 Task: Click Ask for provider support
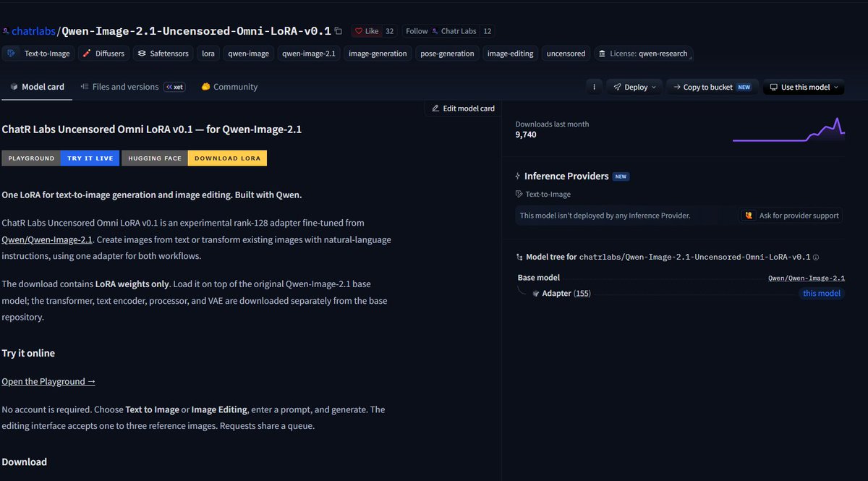[791, 216]
